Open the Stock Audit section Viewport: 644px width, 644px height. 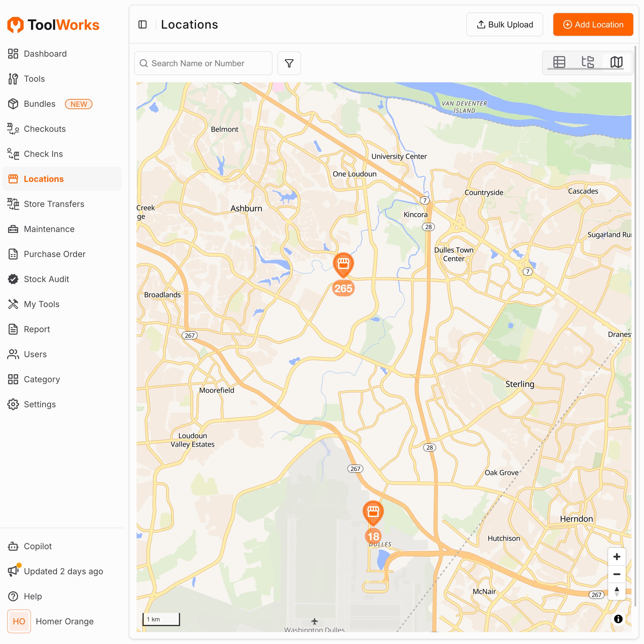(x=46, y=279)
